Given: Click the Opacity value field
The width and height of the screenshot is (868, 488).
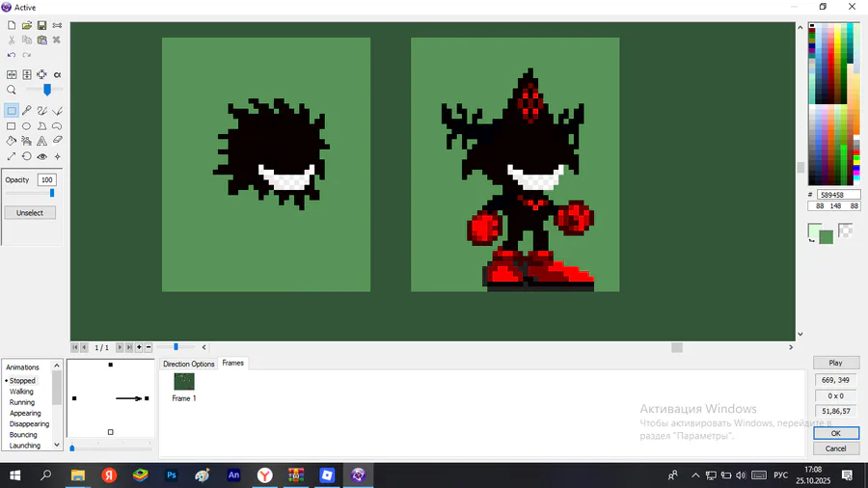Looking at the screenshot, I should (46, 179).
